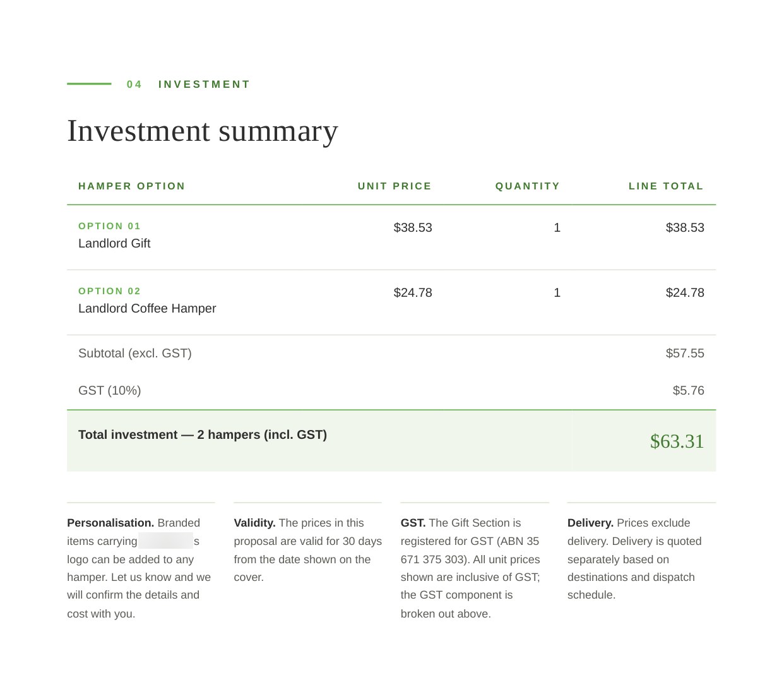The width and height of the screenshot is (784, 687).
Task: Click the "QUANTITY" column header
Action: coord(528,186)
